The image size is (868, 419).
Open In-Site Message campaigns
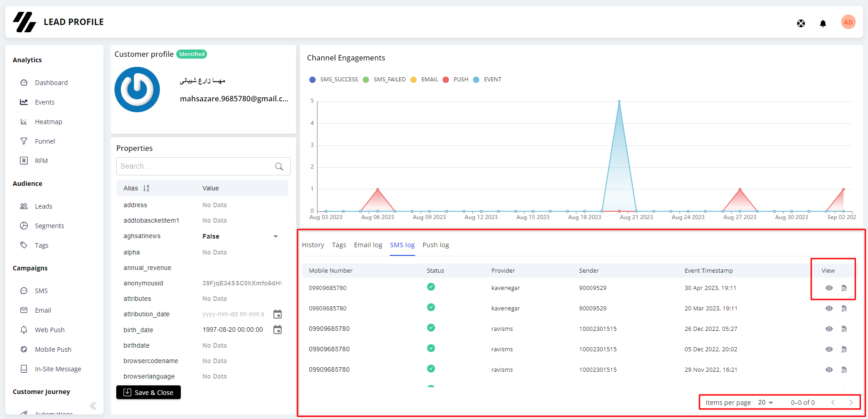pos(58,369)
